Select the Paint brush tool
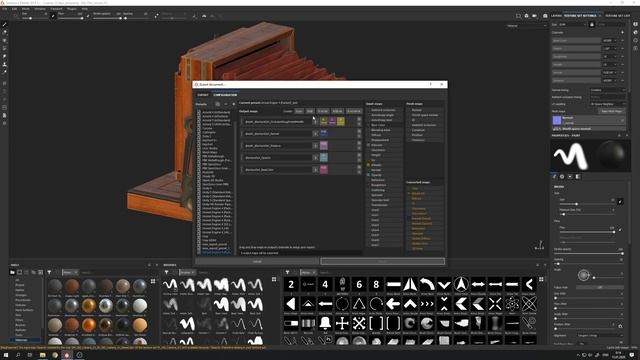Screen dimensions: 640x360 coord(4,24)
